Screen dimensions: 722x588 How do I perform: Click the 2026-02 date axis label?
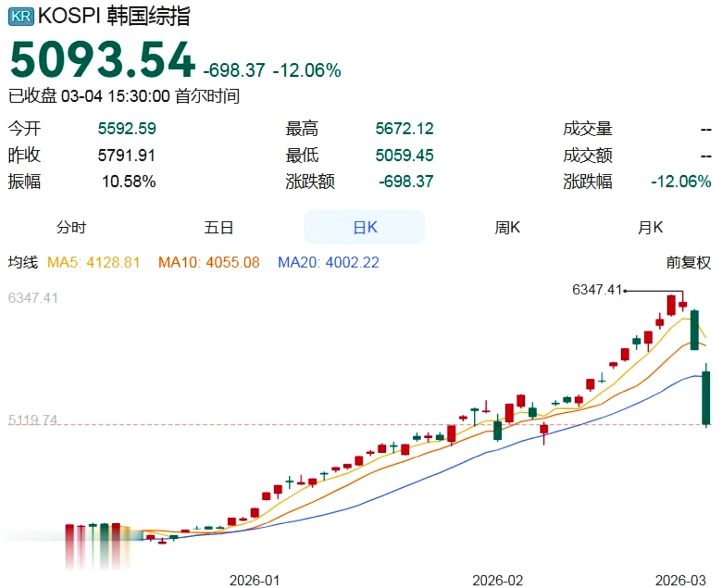point(497,580)
